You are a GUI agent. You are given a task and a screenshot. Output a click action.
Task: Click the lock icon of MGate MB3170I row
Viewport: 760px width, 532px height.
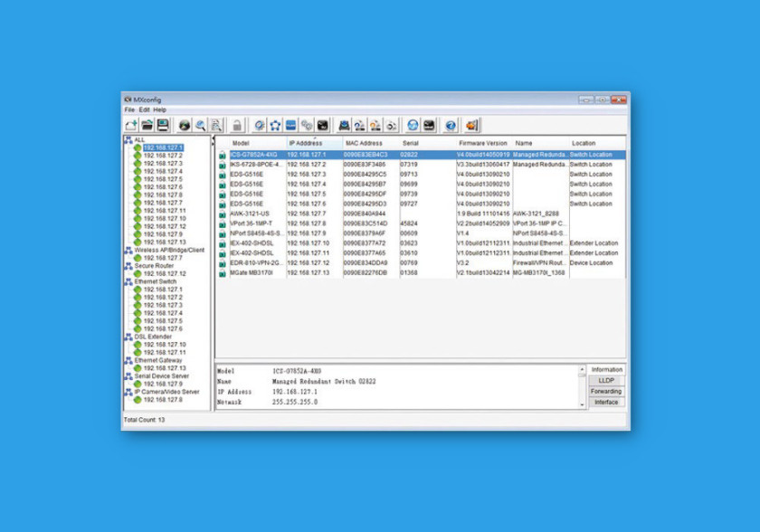tap(223, 273)
